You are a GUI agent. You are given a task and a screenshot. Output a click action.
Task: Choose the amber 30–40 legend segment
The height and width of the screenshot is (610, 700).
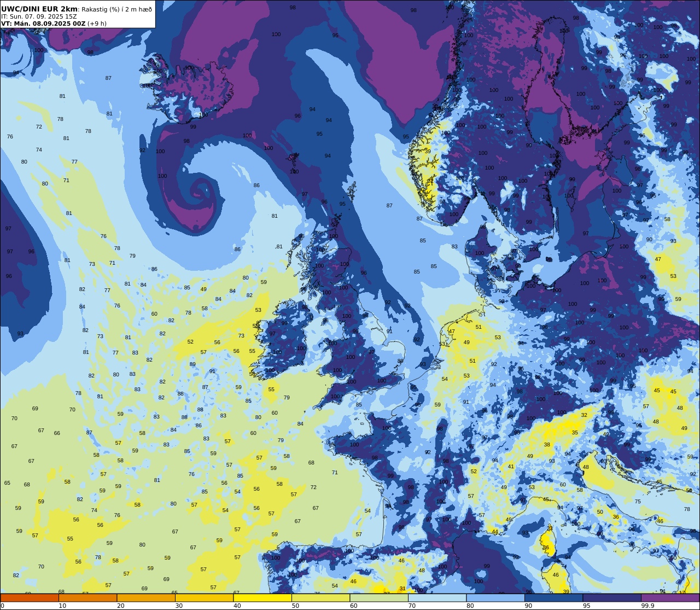tap(204, 598)
